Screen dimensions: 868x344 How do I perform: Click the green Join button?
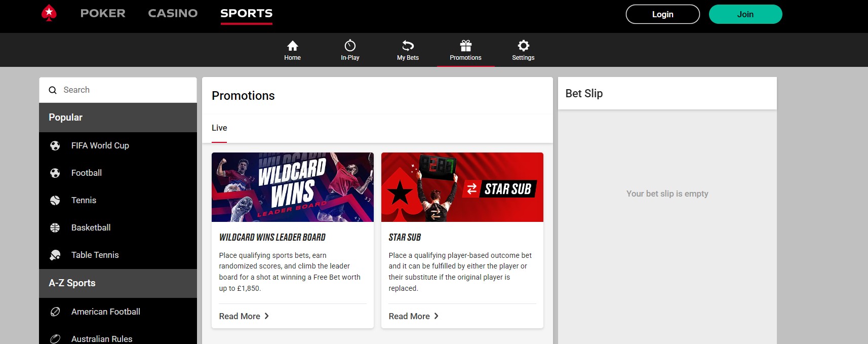pos(745,14)
